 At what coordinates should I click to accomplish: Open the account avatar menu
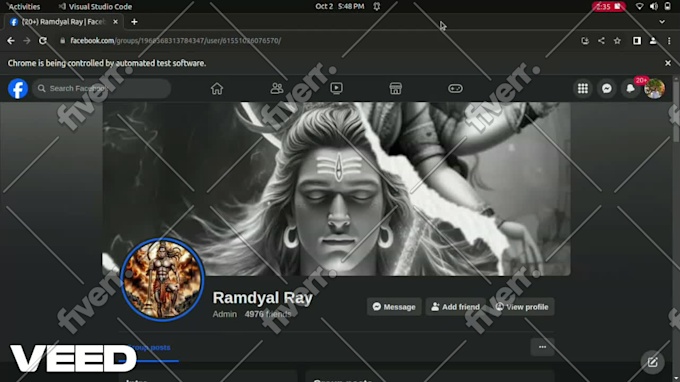point(654,88)
